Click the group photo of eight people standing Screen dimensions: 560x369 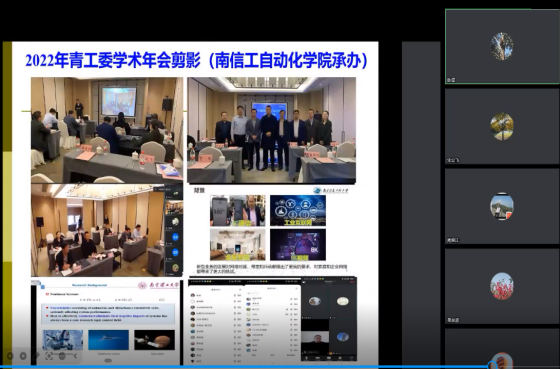tap(271, 130)
